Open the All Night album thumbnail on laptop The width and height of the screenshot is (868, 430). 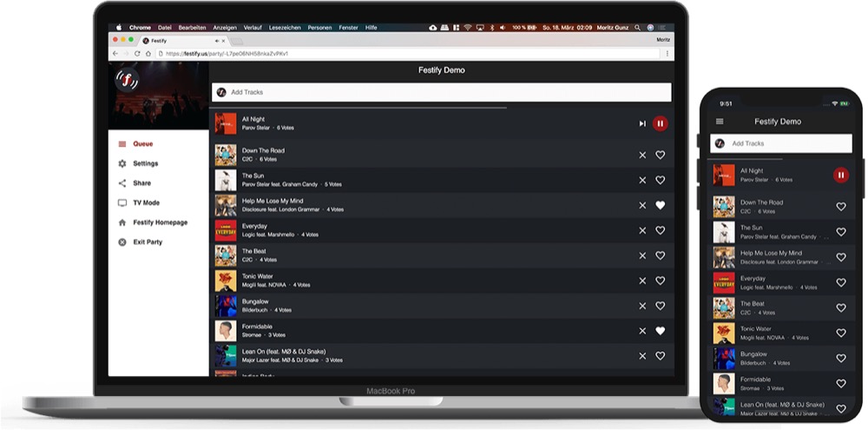pos(226,123)
